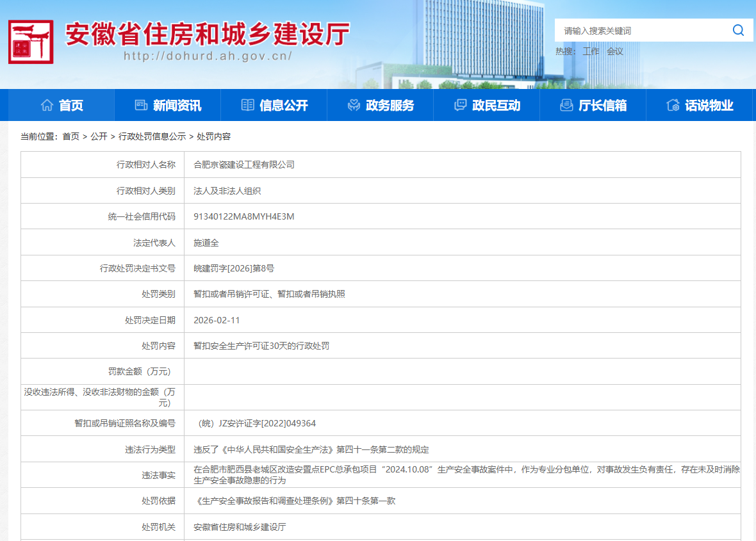This screenshot has width=756, height=541.
Task: Go to 首页 in breadcrumb trail
Action: click(70, 136)
